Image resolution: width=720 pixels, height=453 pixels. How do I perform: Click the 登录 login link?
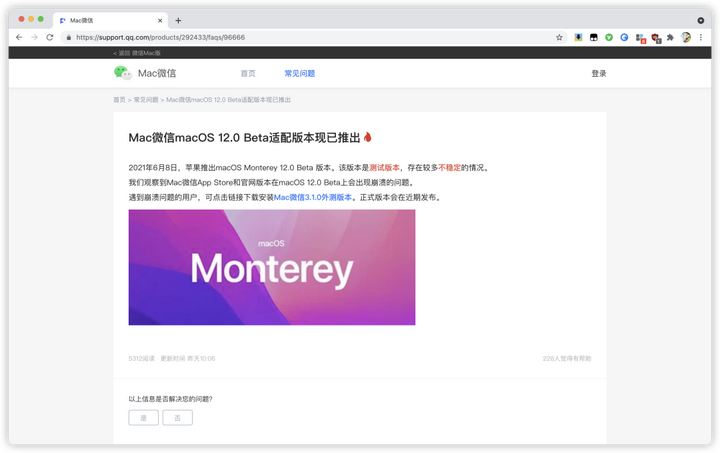coord(599,73)
